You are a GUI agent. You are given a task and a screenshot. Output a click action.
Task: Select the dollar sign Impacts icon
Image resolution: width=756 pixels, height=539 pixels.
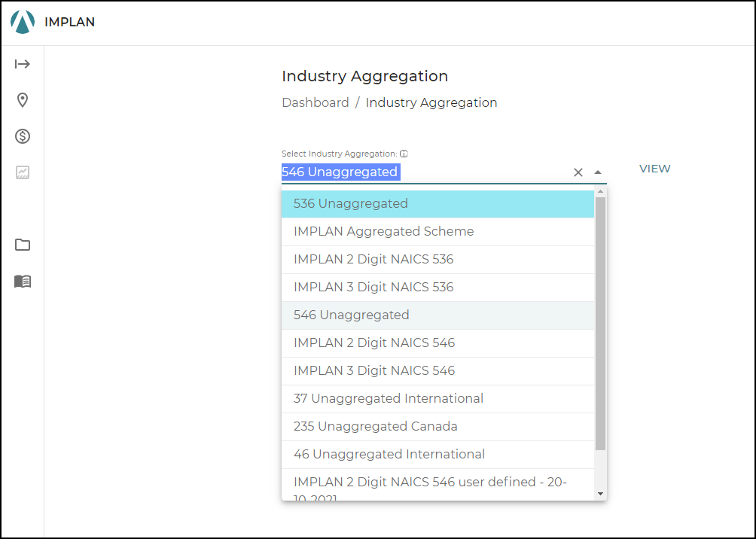pyautogui.click(x=23, y=136)
